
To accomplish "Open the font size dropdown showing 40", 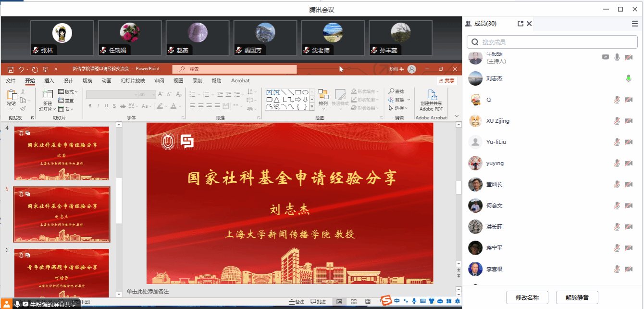I will coord(154,95).
